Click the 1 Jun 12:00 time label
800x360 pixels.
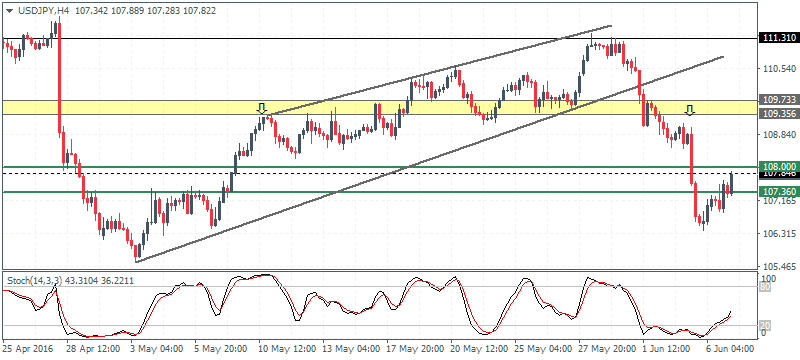pyautogui.click(x=666, y=349)
